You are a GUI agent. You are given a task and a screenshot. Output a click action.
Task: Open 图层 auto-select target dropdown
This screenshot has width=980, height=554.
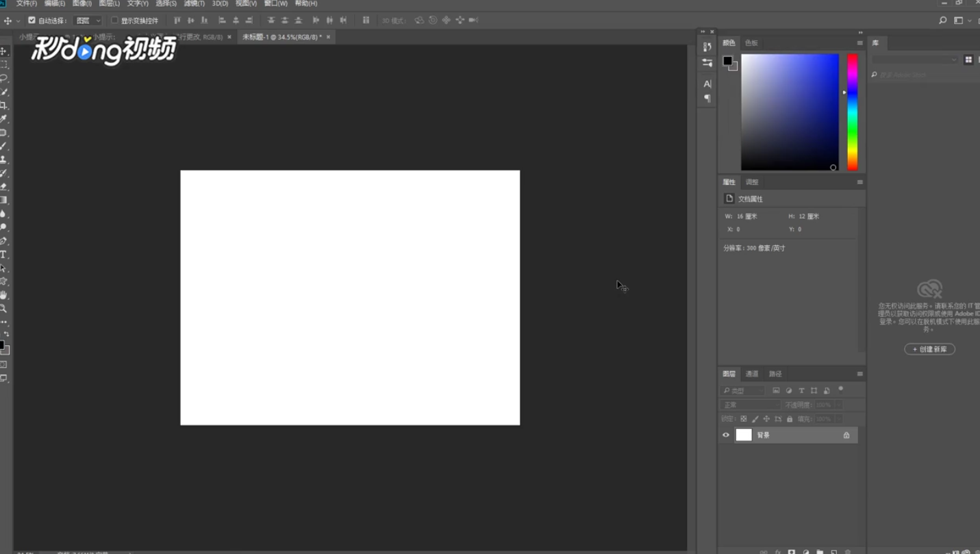click(87, 21)
